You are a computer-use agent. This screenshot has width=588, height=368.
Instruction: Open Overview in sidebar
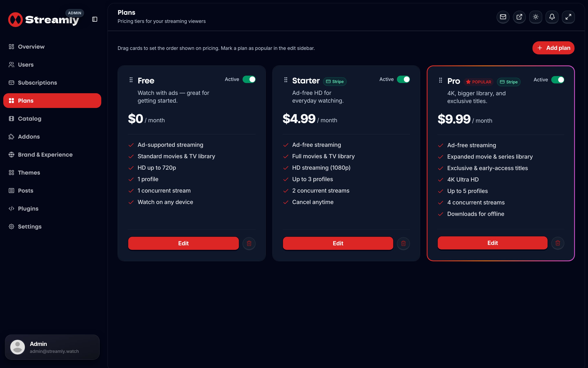pos(52,46)
